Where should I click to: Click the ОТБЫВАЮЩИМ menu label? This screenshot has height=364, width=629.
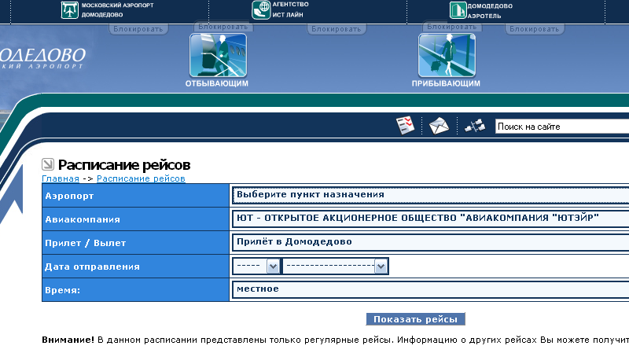217,83
